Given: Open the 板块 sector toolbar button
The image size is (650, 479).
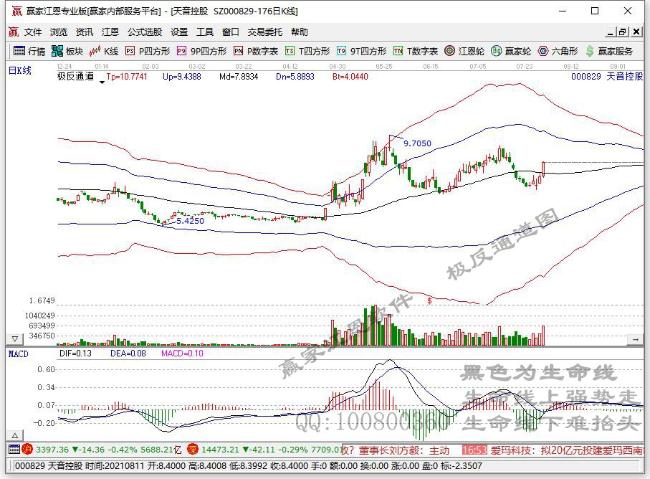Looking at the screenshot, I should click(x=67, y=51).
